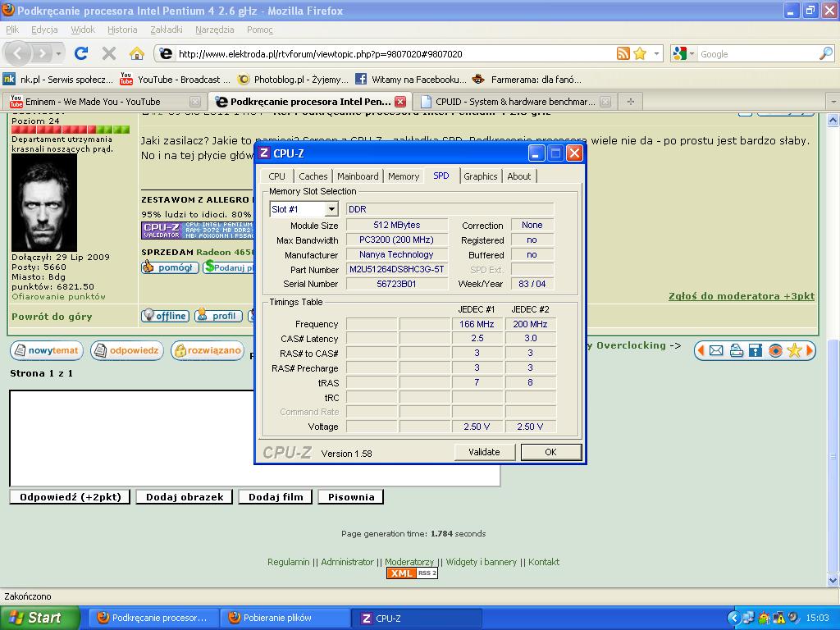Switch to the Memory tab in CPU-Z
840x630 pixels.
[404, 176]
